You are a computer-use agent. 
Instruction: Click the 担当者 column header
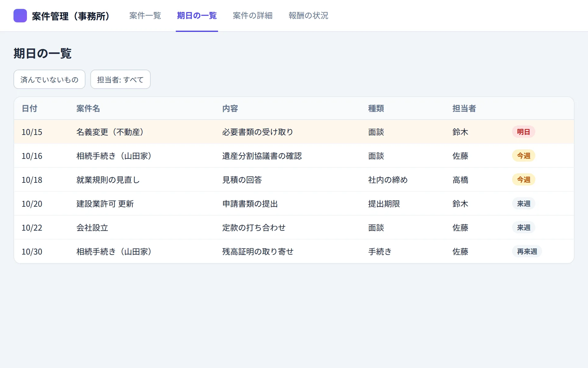coord(464,109)
